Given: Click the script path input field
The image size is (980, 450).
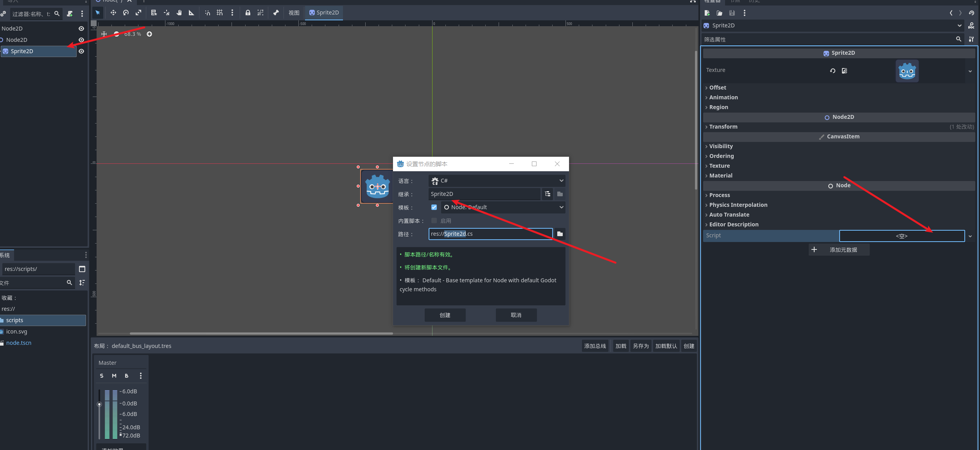Looking at the screenshot, I should point(490,234).
